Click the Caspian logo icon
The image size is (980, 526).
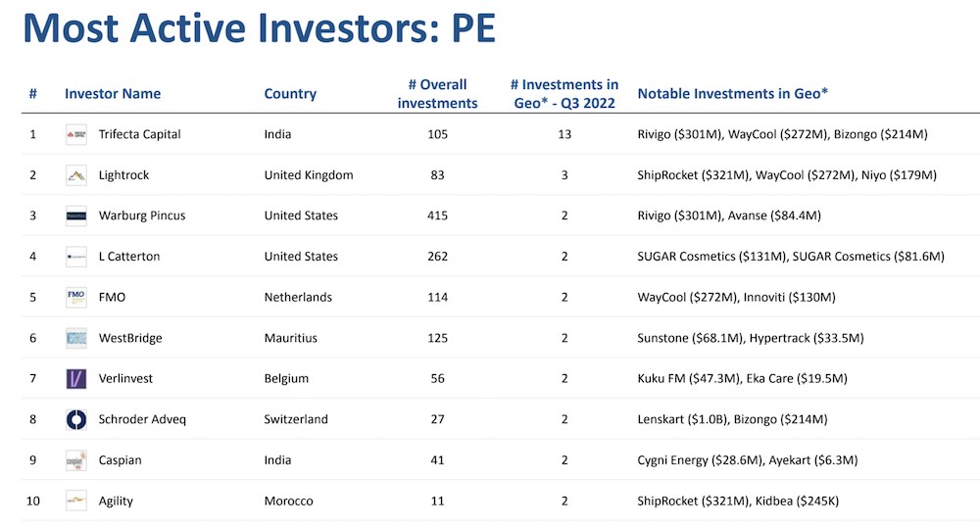pos(76,460)
